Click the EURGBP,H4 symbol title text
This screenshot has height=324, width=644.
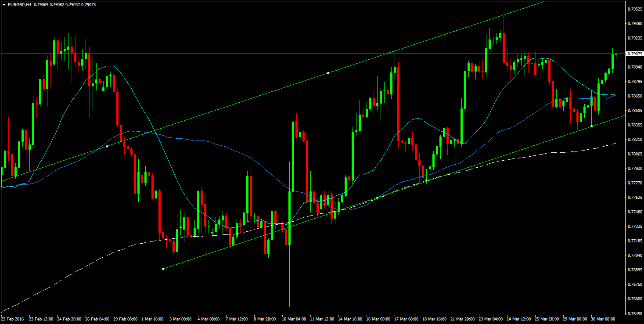(x=18, y=4)
